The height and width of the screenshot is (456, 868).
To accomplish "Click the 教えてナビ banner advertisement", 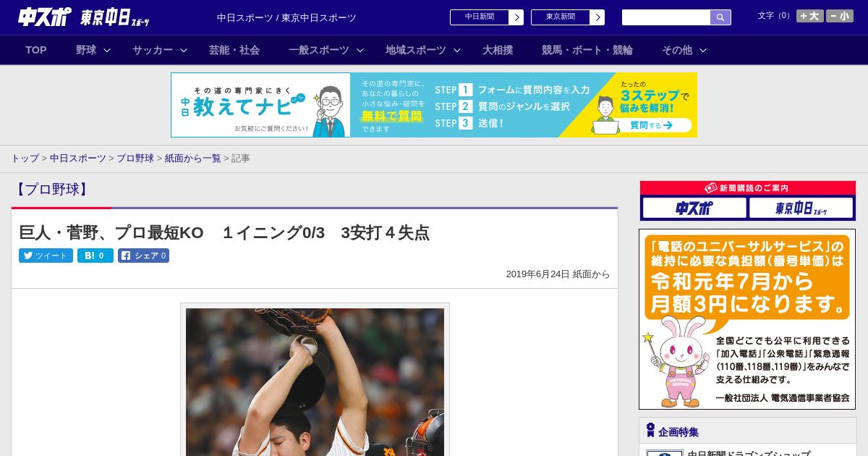I will click(x=434, y=105).
